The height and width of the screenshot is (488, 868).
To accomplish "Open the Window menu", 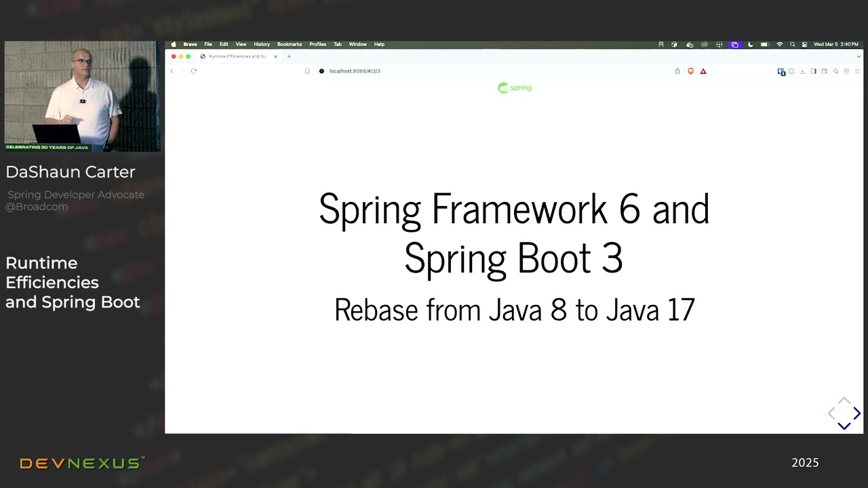I will tap(358, 44).
